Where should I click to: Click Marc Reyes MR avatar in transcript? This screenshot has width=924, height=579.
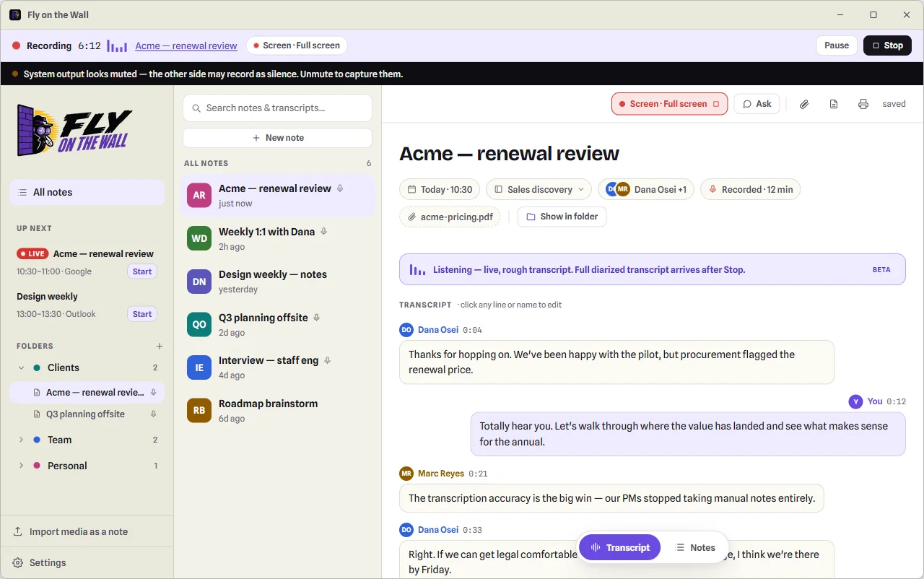(x=406, y=474)
